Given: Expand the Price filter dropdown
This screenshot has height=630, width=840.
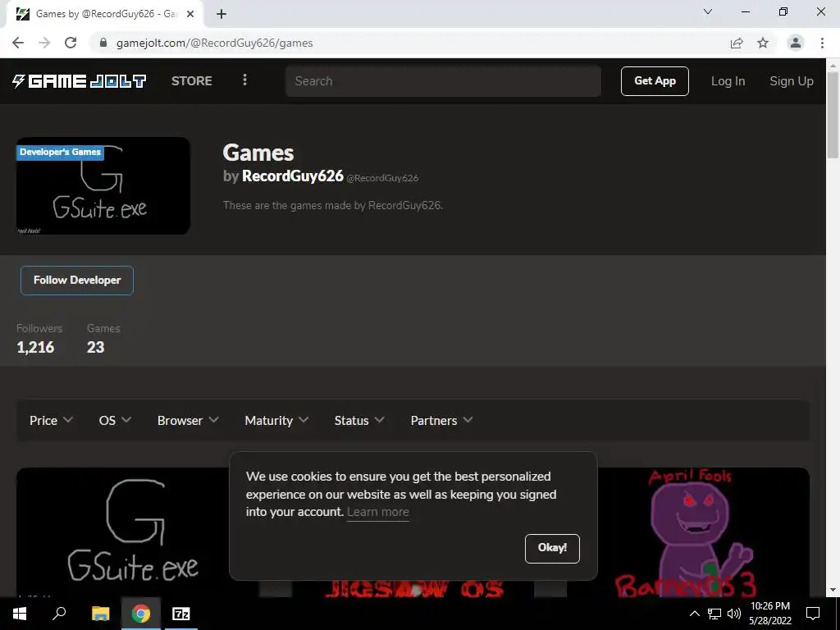Looking at the screenshot, I should point(51,421).
